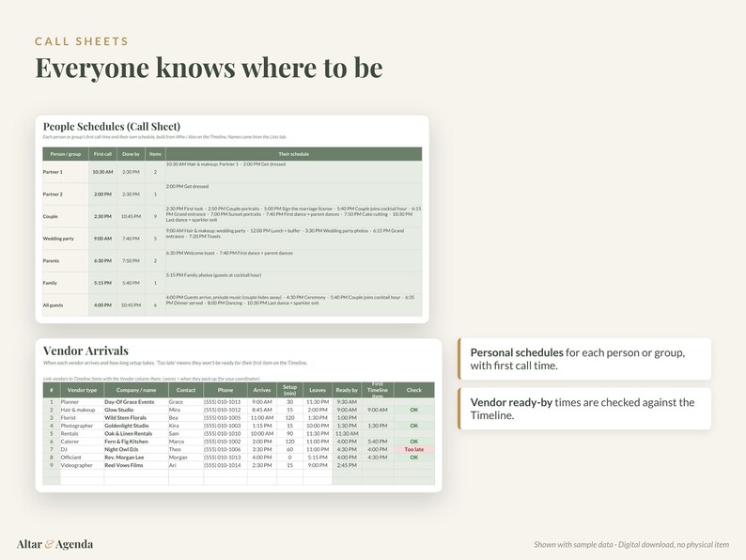This screenshot has height=560, width=746.
Task: Click contact "Theo" in the DJ row
Action: (x=186, y=450)
